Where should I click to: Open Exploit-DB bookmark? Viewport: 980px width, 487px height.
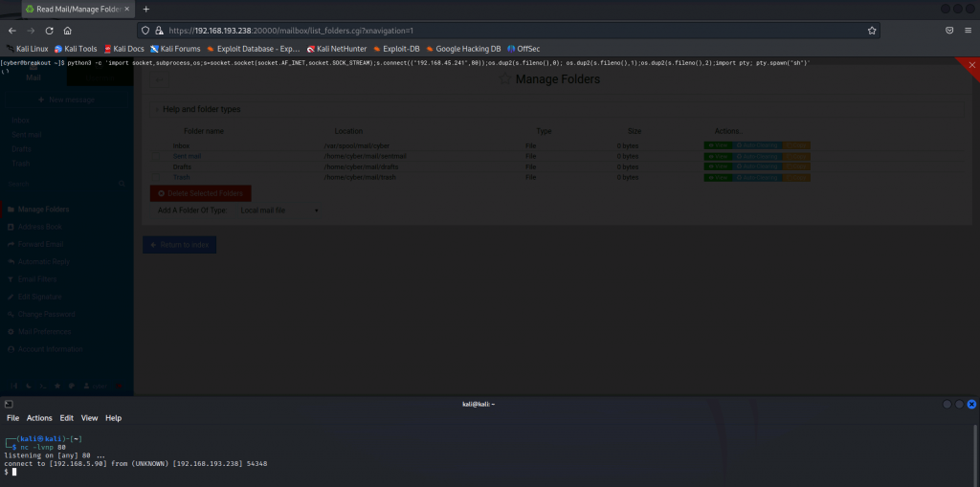(395, 48)
